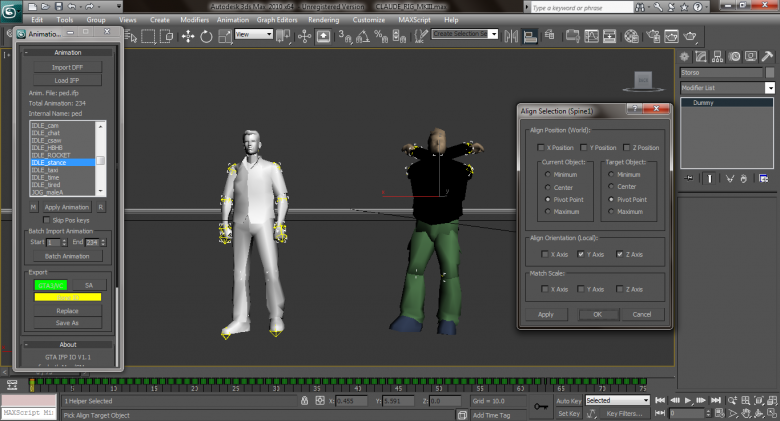
Task: Open the Hierarchy panel tab icon
Action: (717, 57)
